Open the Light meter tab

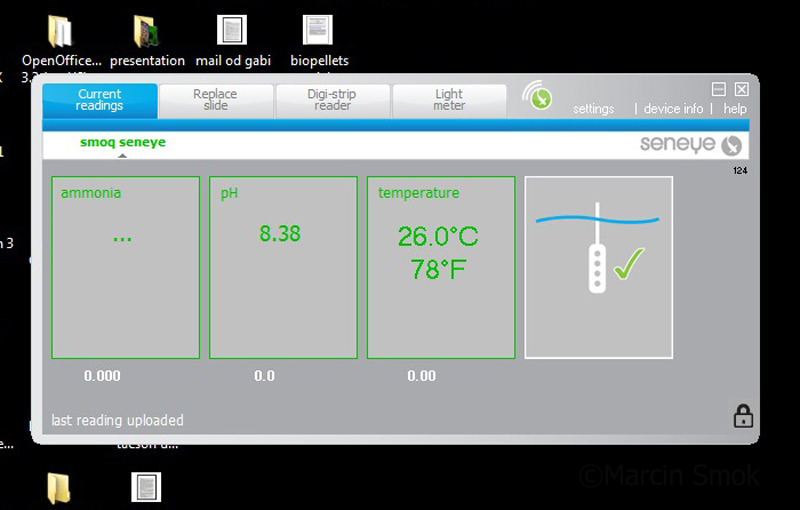pos(449,100)
